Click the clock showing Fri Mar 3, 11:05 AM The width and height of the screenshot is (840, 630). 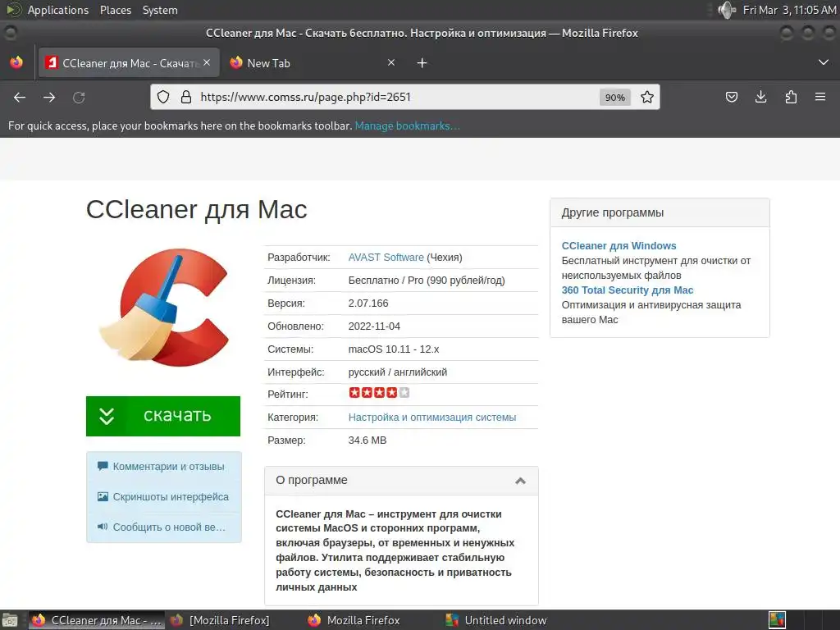[x=790, y=10]
